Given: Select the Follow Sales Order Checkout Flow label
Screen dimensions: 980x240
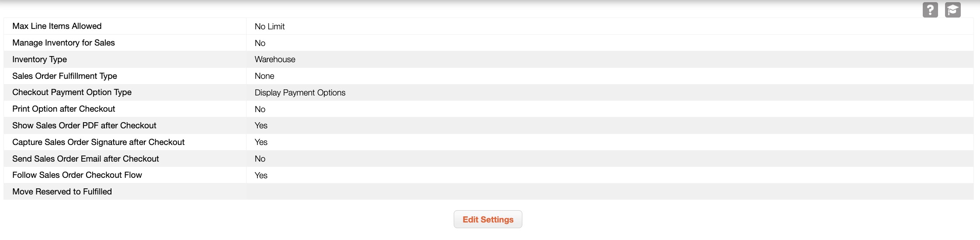Looking at the screenshot, I should tap(77, 175).
